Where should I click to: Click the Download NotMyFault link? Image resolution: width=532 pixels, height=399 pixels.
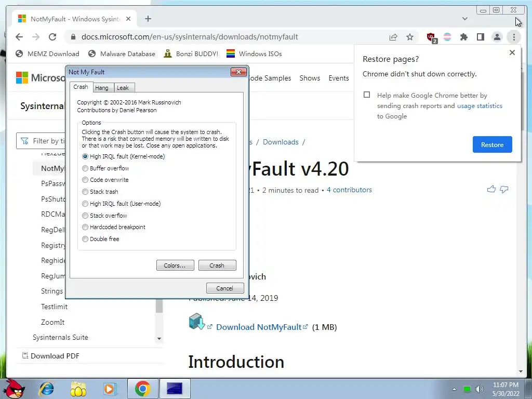click(259, 327)
